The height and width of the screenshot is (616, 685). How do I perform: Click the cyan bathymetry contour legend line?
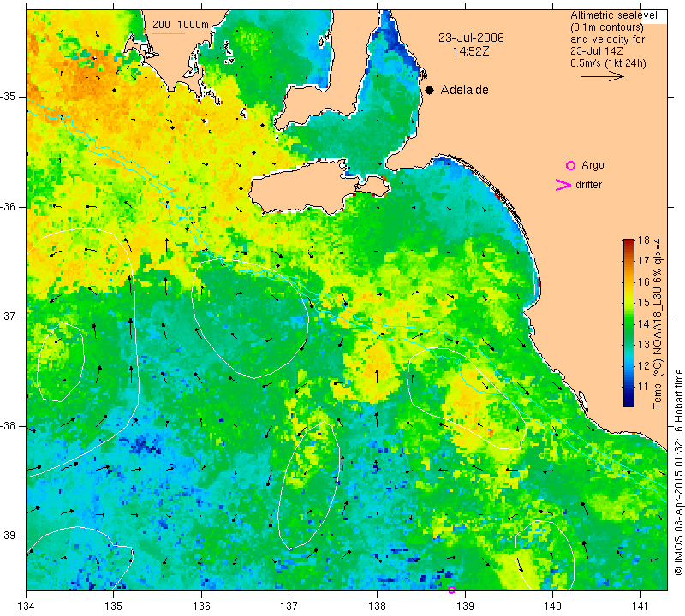click(x=169, y=33)
